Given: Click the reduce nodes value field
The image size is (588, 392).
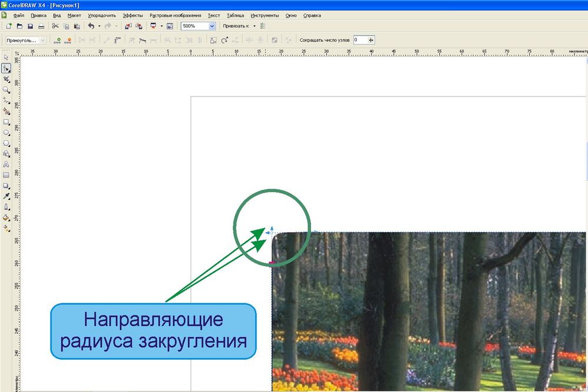Looking at the screenshot, I should click(x=360, y=40).
